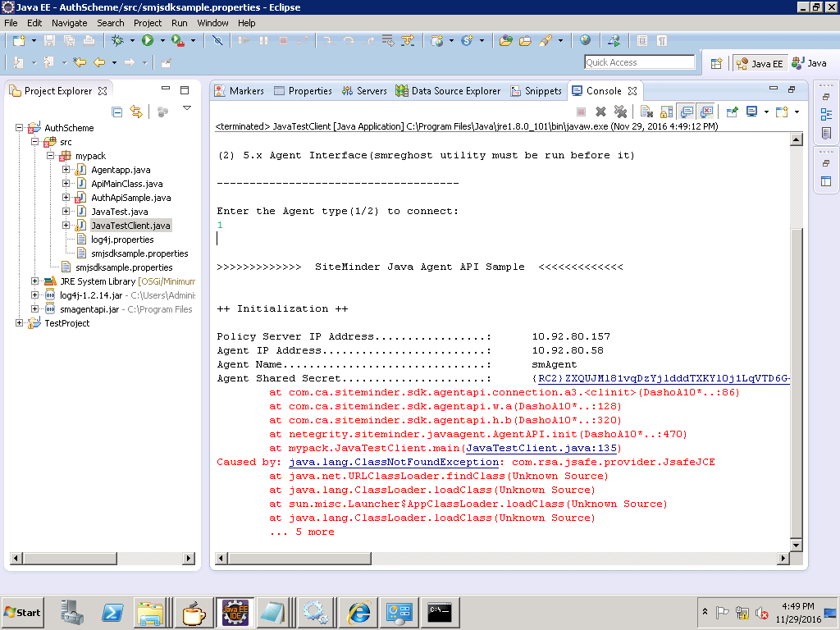Click the Java EE perspective button
The image size is (840, 630).
(x=760, y=64)
